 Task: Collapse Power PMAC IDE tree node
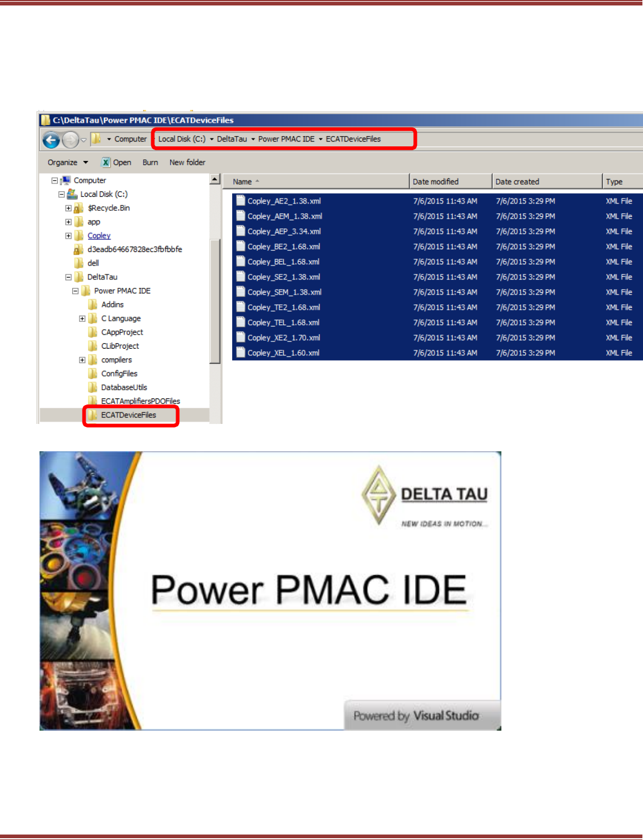(x=75, y=291)
